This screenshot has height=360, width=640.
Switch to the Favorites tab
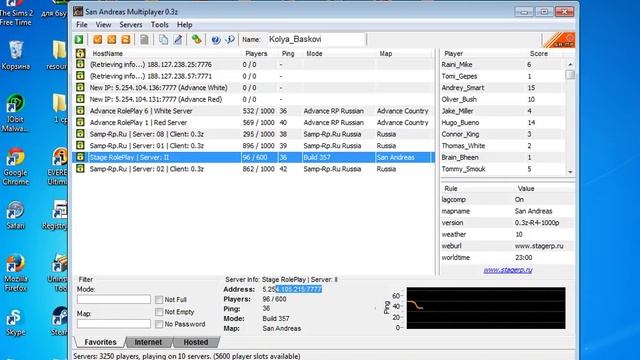pyautogui.click(x=100, y=342)
